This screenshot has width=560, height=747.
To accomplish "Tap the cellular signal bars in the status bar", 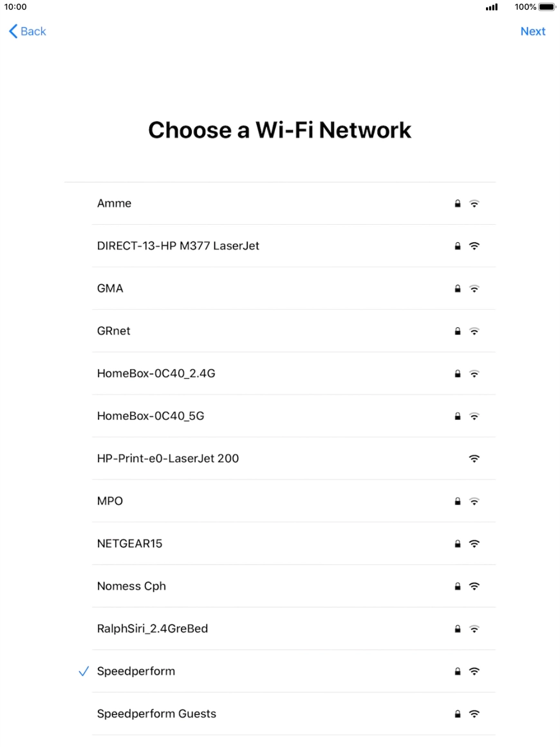I will pyautogui.click(x=492, y=7).
